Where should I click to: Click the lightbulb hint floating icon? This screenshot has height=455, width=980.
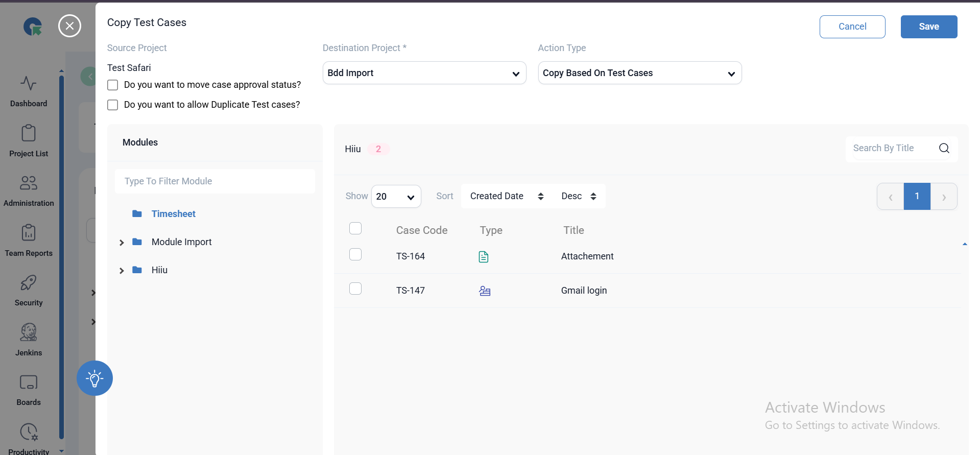click(x=94, y=378)
